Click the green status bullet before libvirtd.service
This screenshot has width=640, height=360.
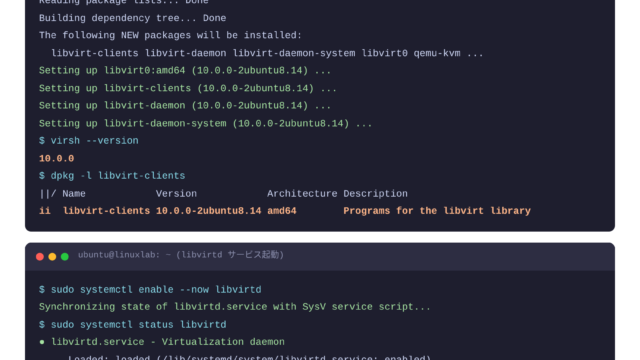[x=42, y=342]
